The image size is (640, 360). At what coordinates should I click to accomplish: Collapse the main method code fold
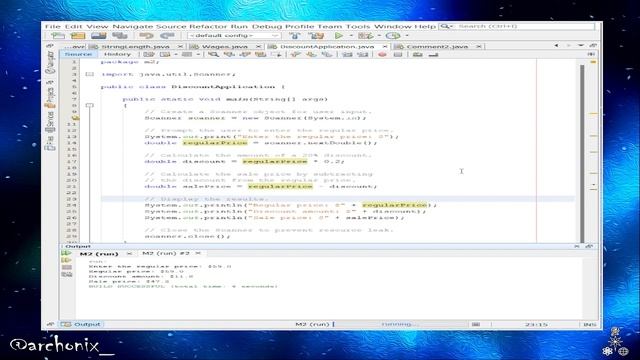(90, 105)
